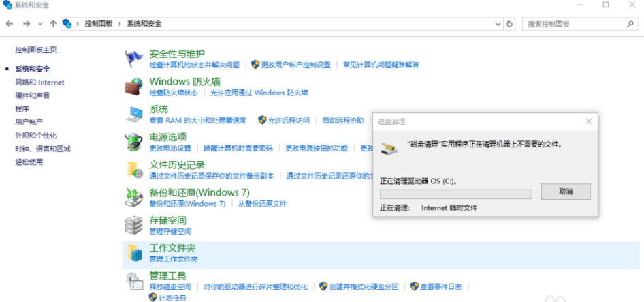Click 启动远程协助 link

343,121
